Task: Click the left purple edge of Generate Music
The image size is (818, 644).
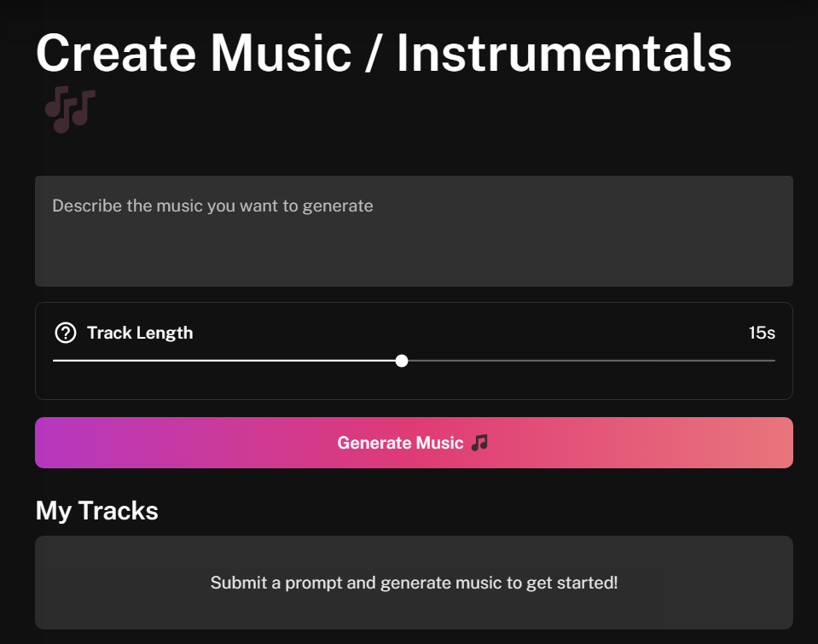Action: pos(47,443)
